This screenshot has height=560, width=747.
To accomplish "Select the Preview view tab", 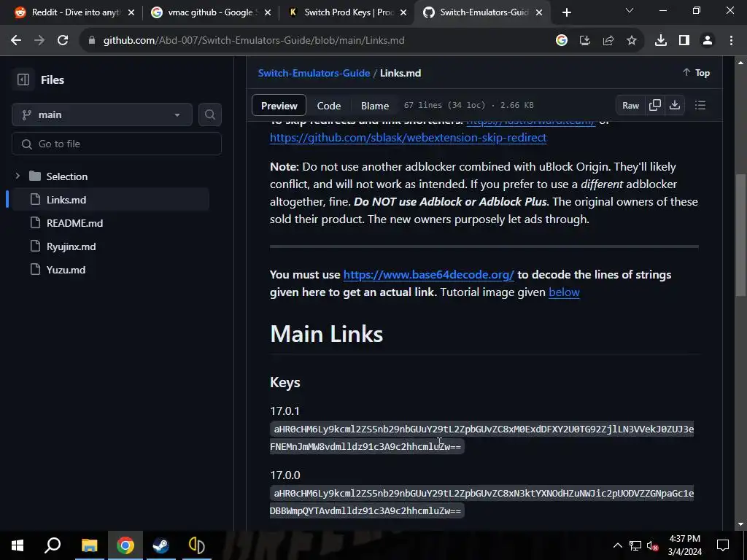I will coord(279,106).
